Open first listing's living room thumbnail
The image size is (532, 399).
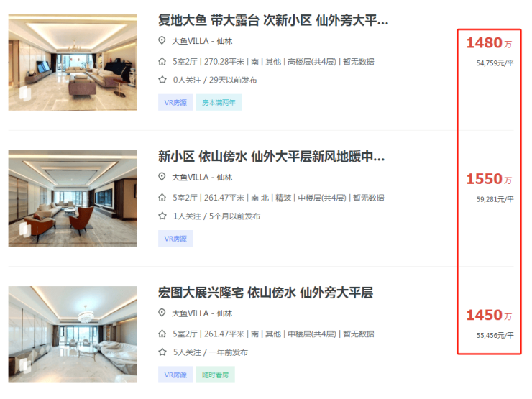(73, 62)
